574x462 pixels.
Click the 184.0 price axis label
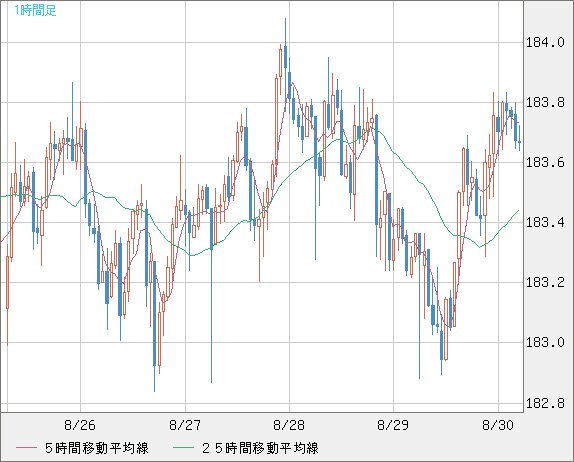click(x=545, y=43)
